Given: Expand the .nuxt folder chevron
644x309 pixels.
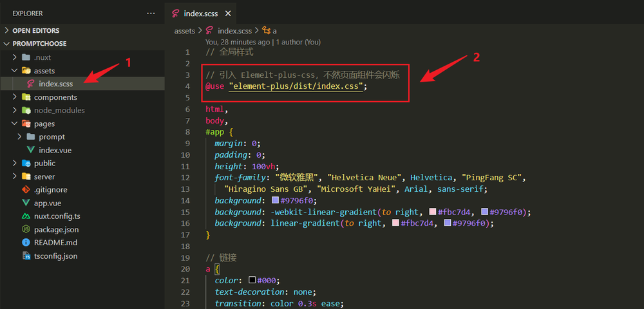Looking at the screenshot, I should [15, 57].
